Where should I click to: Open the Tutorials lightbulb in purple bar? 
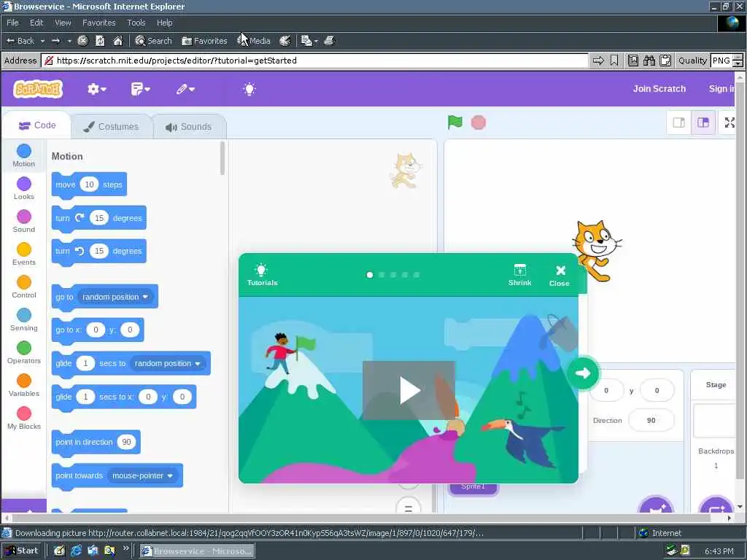[249, 89]
